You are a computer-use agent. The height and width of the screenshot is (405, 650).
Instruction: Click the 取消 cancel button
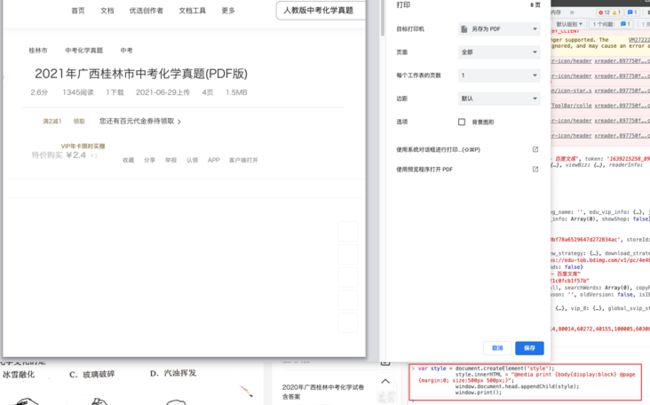tap(497, 348)
